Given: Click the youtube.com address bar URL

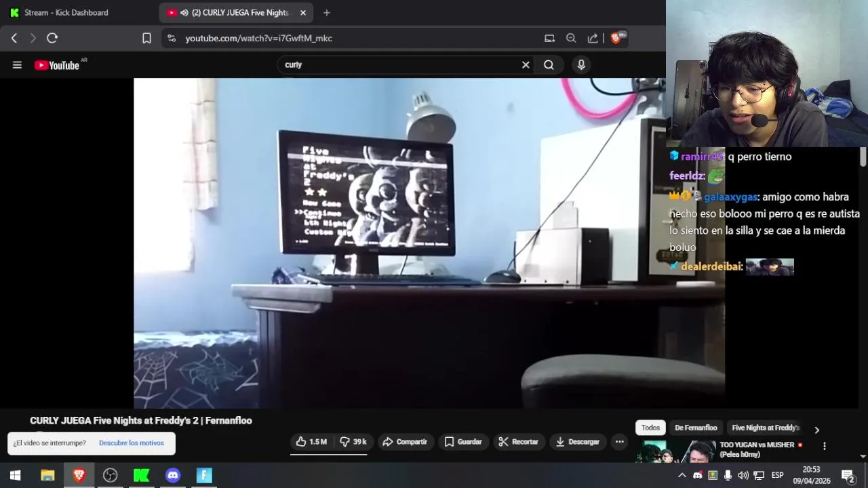Looking at the screenshot, I should [x=259, y=38].
